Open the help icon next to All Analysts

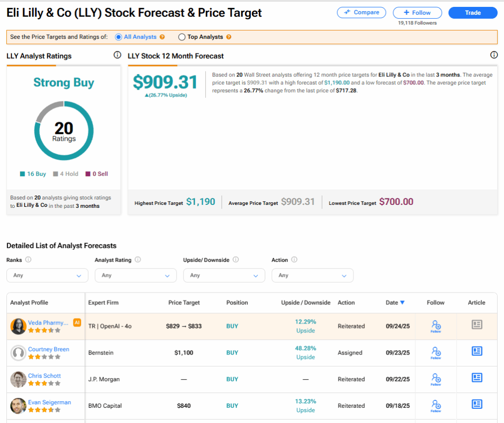point(162,37)
